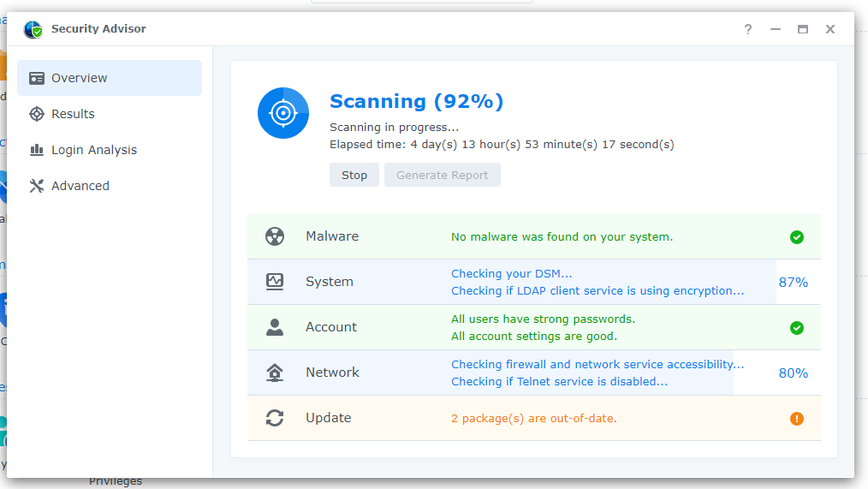The image size is (868, 489).
Task: Open the help question mark button
Action: 748,29
